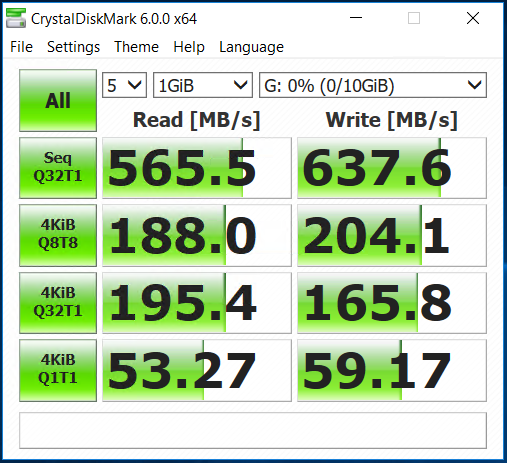Click the CrystalDiskMark app icon in title bar
Screen dimensions: 507x463
tap(16, 18)
